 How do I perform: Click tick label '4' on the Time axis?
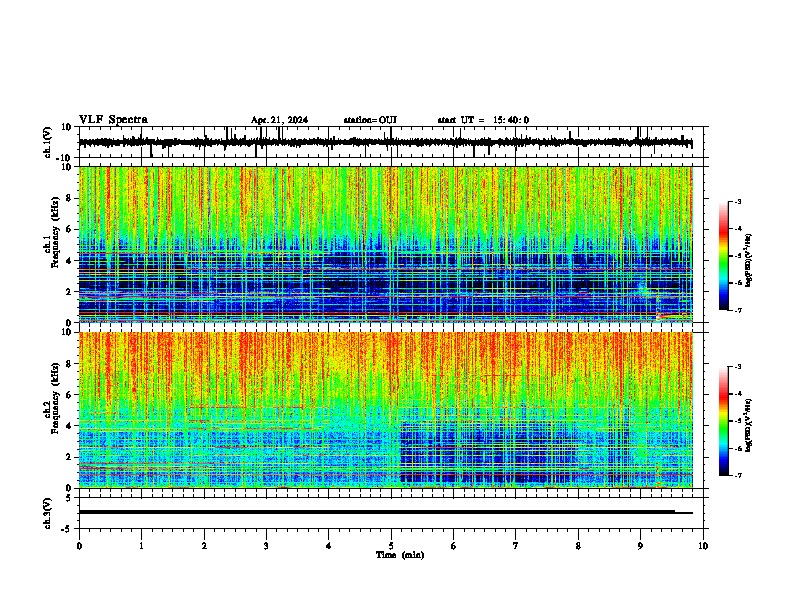point(328,546)
